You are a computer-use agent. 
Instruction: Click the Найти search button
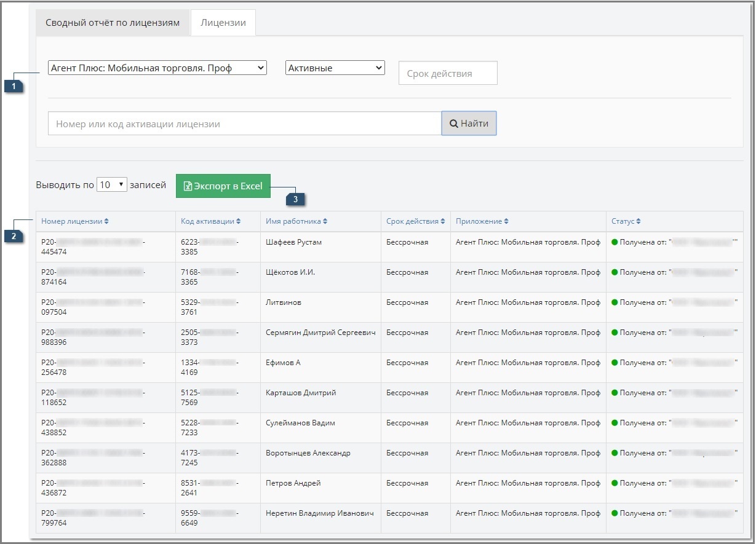[x=469, y=124]
